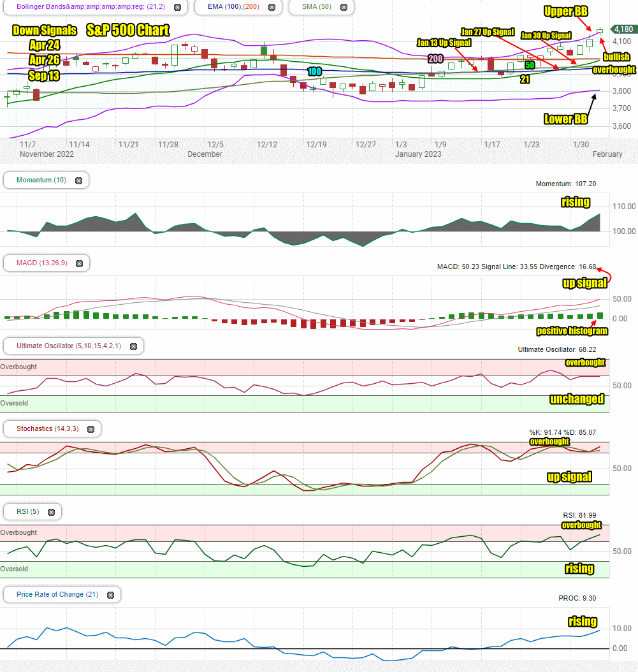The height and width of the screenshot is (672, 638).
Task: Select the Price Rate of Change (21) label
Action: pyautogui.click(x=57, y=594)
